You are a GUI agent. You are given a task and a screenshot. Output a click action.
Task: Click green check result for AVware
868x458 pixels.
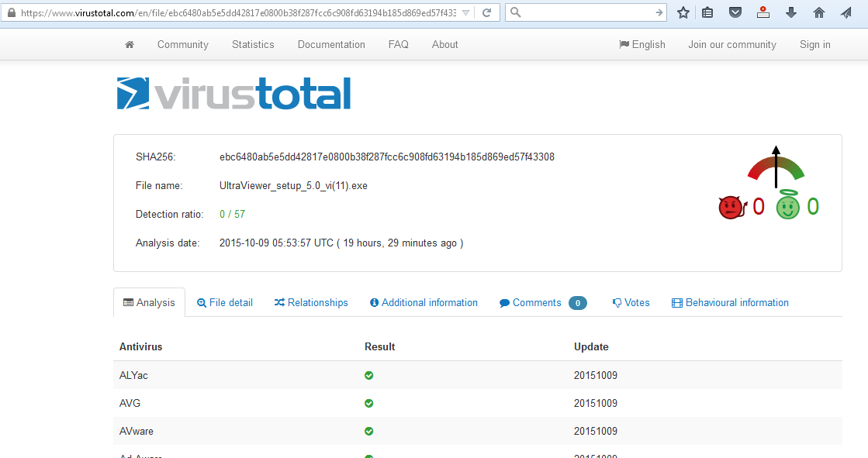[368, 431]
